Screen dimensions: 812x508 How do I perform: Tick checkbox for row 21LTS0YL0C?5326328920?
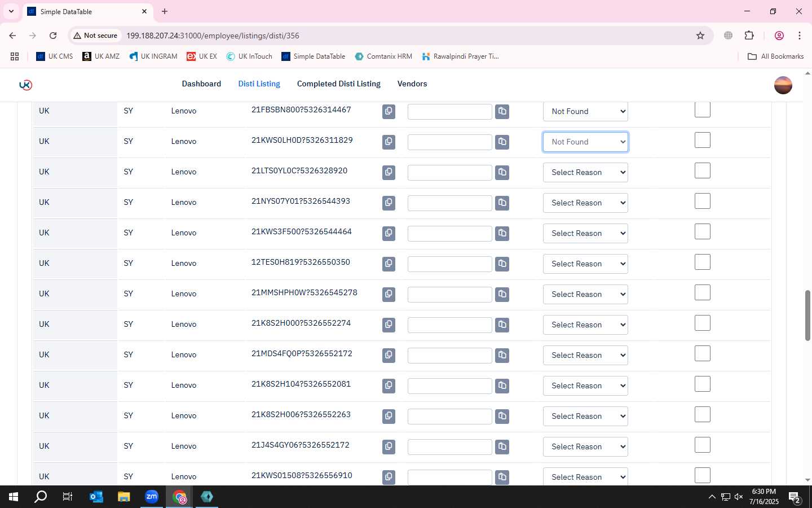coord(702,170)
